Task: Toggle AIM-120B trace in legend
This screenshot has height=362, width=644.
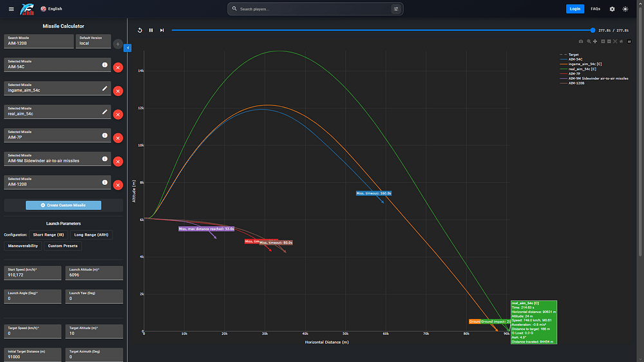Action: coord(572,83)
